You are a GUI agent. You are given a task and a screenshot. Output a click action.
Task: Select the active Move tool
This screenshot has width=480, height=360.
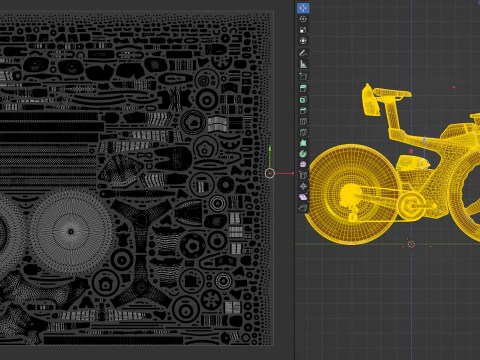[303, 8]
